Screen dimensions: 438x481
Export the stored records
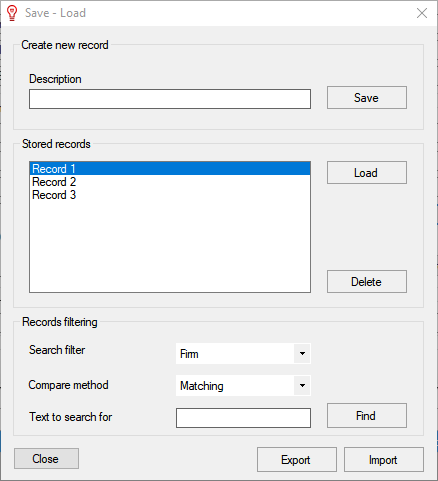[297, 460]
